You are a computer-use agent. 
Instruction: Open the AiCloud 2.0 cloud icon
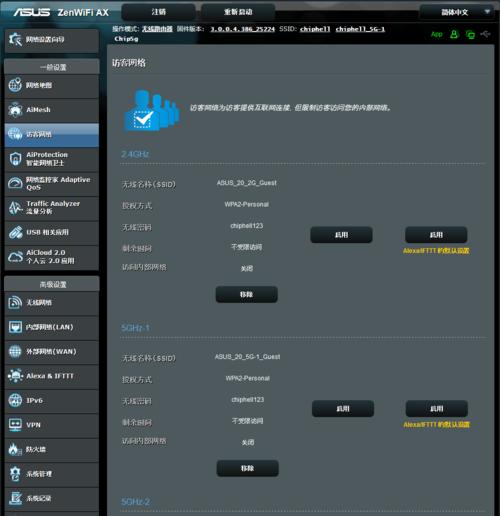point(15,257)
